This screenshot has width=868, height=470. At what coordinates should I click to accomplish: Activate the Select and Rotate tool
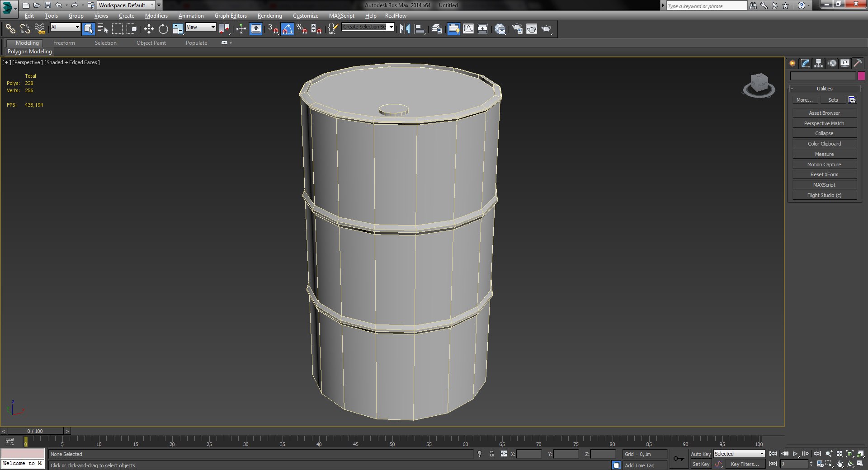(163, 29)
